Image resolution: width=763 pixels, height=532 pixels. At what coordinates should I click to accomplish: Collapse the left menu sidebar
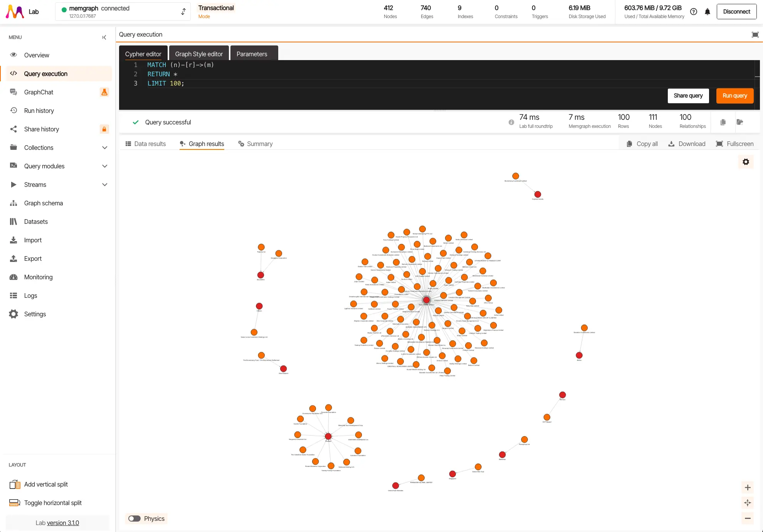pos(104,37)
